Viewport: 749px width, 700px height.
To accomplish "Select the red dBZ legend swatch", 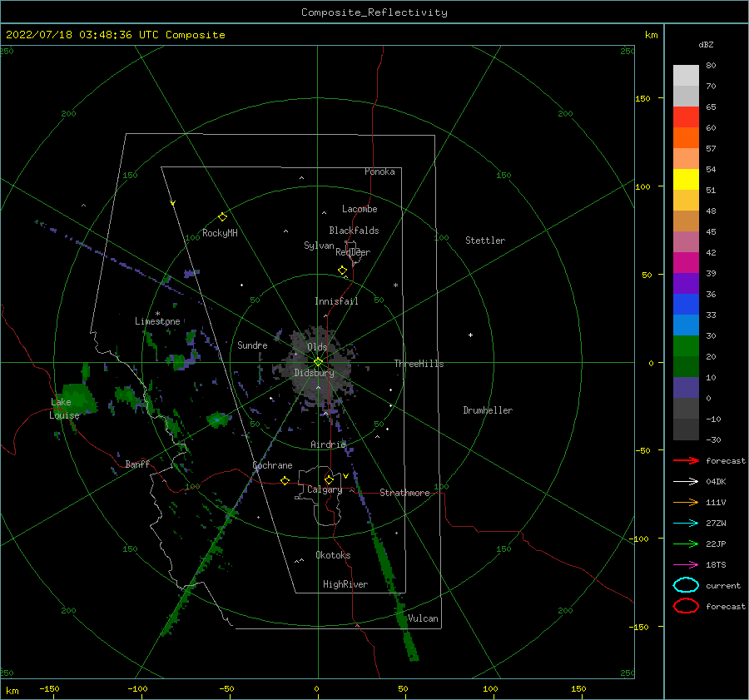I will pyautogui.click(x=686, y=117).
